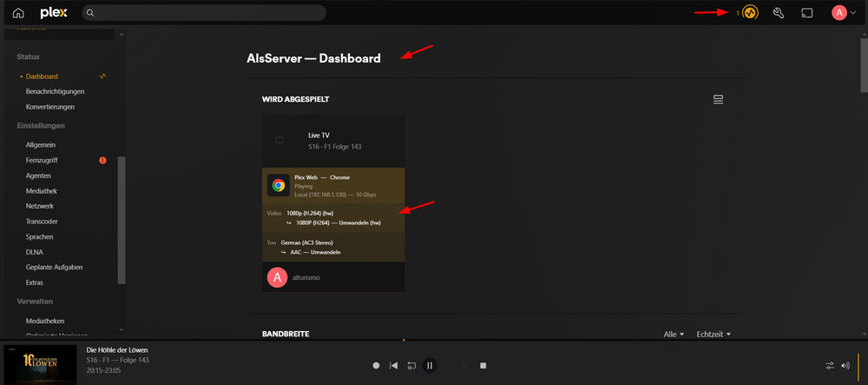Click the sidebar scrollbar
The height and width of the screenshot is (385, 868).
click(122, 220)
